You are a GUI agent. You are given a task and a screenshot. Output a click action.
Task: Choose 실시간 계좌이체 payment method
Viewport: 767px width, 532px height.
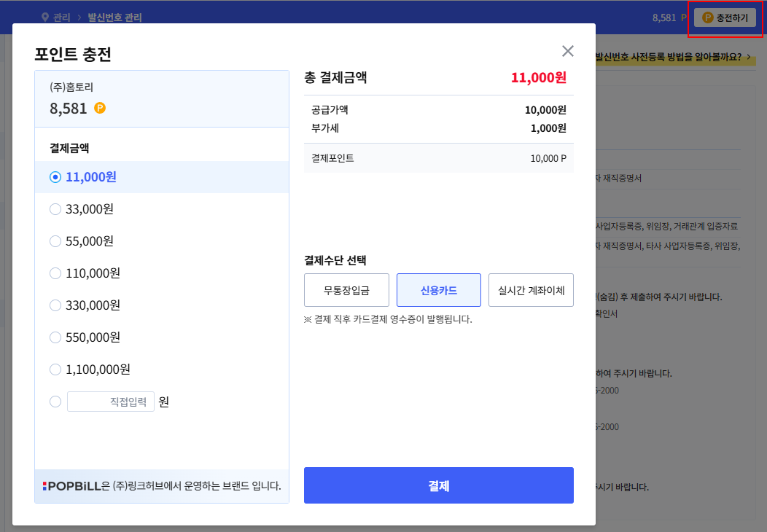click(x=531, y=290)
